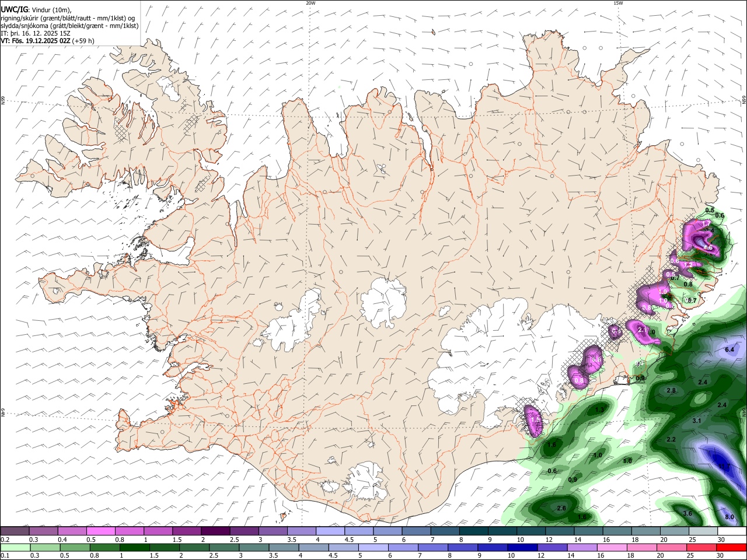The image size is (747, 560).
Task: Click the '2.2' precipitation value on the map
Action: 671,439
